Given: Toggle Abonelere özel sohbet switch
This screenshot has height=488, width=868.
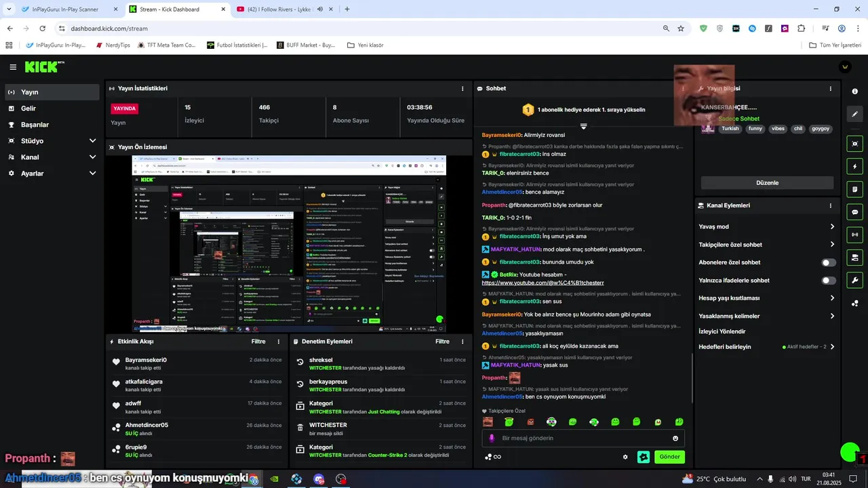Looking at the screenshot, I should [829, 262].
